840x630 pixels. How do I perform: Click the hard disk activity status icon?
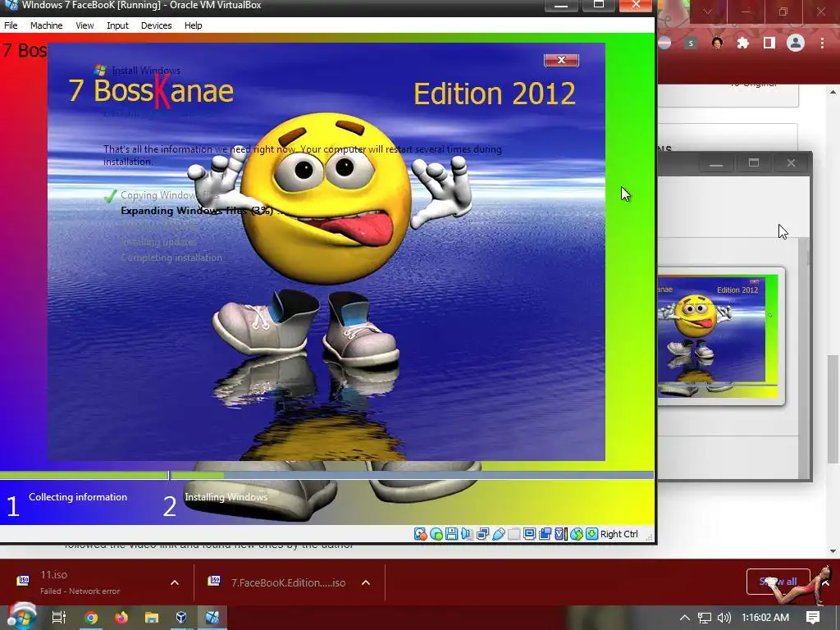tap(421, 534)
